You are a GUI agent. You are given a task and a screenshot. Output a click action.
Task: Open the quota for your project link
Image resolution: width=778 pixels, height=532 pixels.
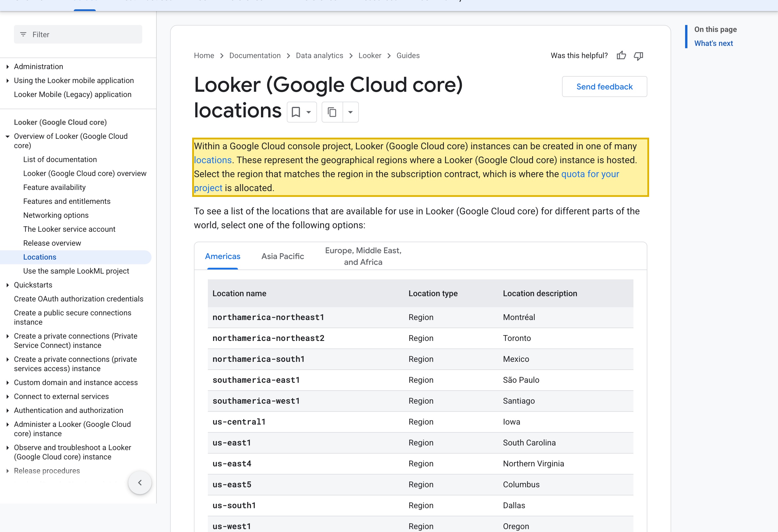(x=590, y=174)
